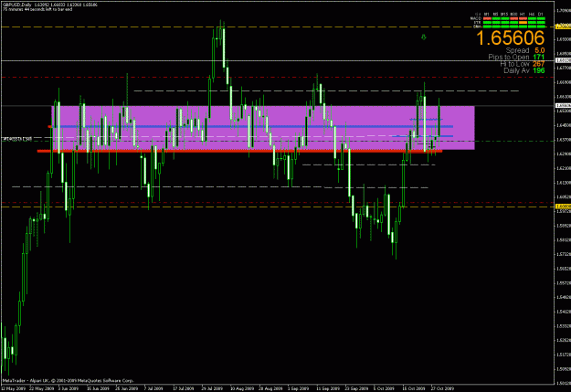The width and height of the screenshot is (571, 392).
Task: Select the thick red support line
Action: pyautogui.click(x=239, y=151)
